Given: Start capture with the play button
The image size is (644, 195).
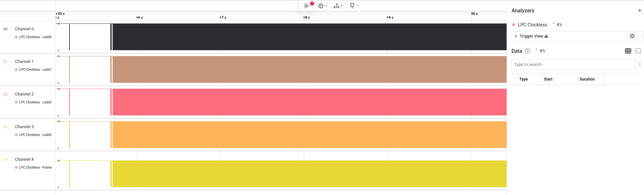Looking at the screenshot, I should pos(307,6).
